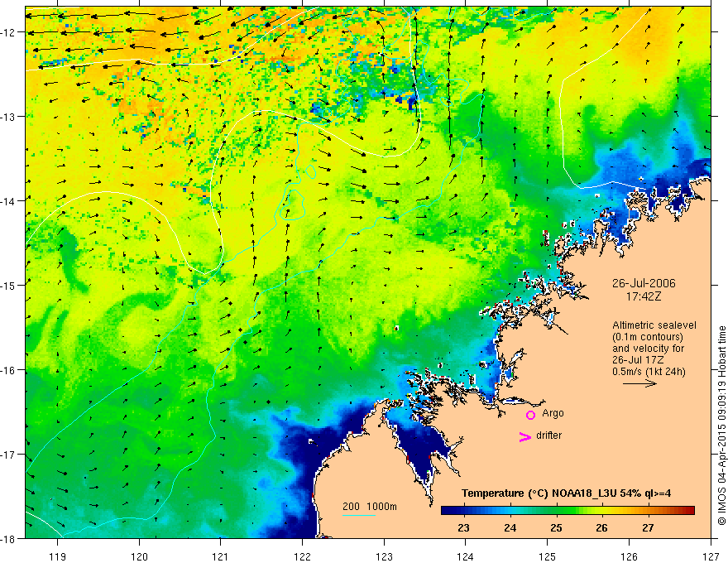The image size is (728, 563).
Task: Click the color bar value '23'
Action: (x=463, y=528)
